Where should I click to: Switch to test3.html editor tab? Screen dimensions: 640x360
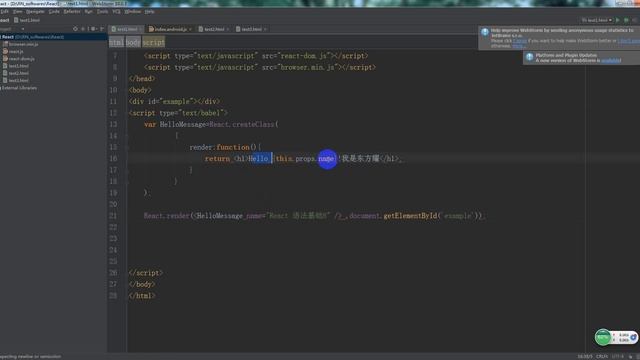[x=251, y=29]
